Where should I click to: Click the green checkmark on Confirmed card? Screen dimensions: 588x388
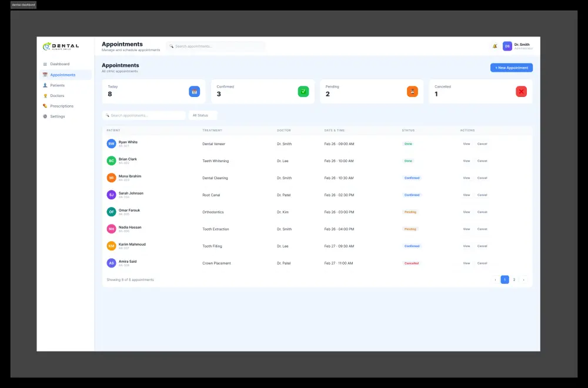tap(303, 91)
